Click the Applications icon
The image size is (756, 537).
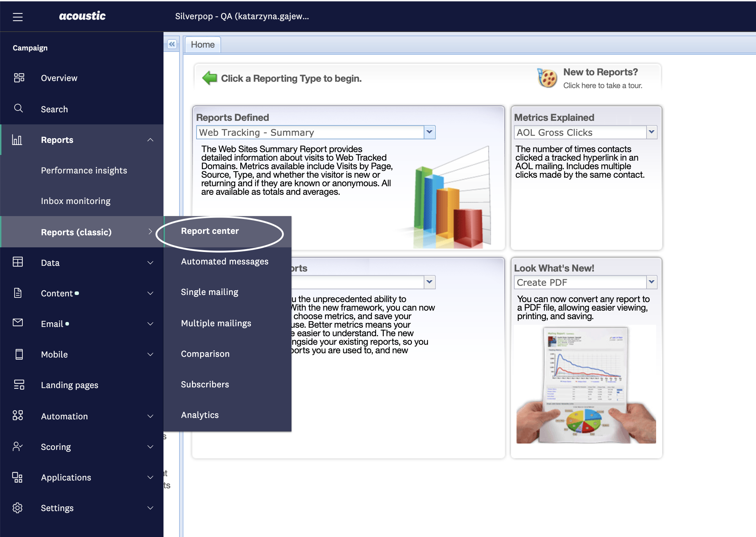point(18,477)
